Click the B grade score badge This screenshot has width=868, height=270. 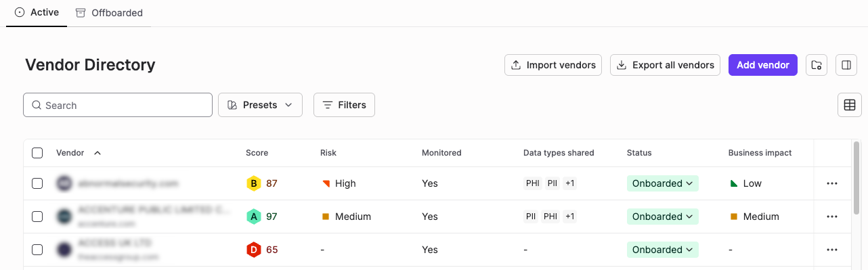[254, 183]
